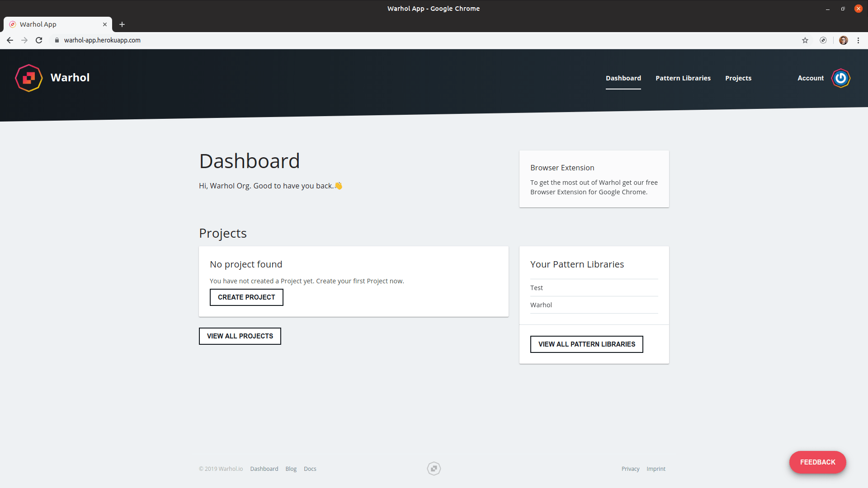This screenshot has width=868, height=488.
Task: Open Chrome profile avatar
Action: [x=844, y=40]
